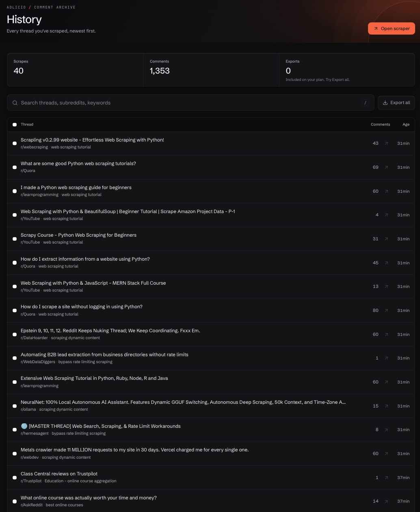The height and width of the screenshot is (512, 420).
Task: Open MASTER THREAD Web Search Scraping thread
Action: pos(101,426)
